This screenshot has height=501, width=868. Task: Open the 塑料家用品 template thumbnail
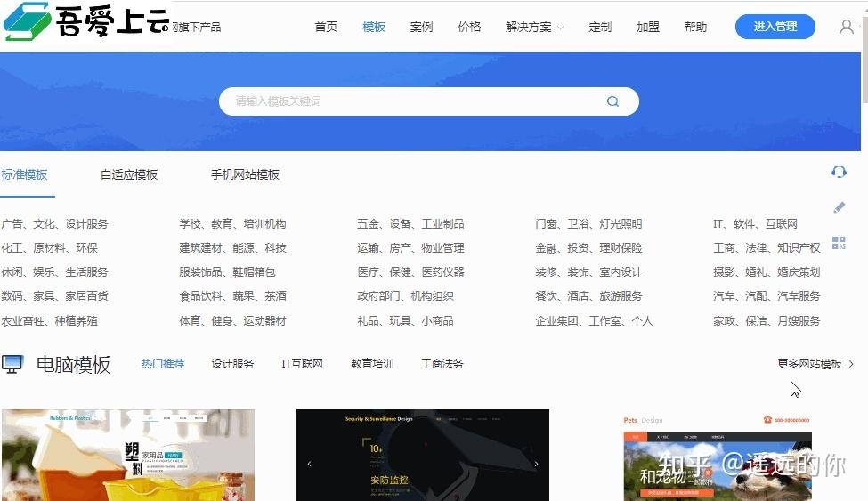(x=128, y=455)
